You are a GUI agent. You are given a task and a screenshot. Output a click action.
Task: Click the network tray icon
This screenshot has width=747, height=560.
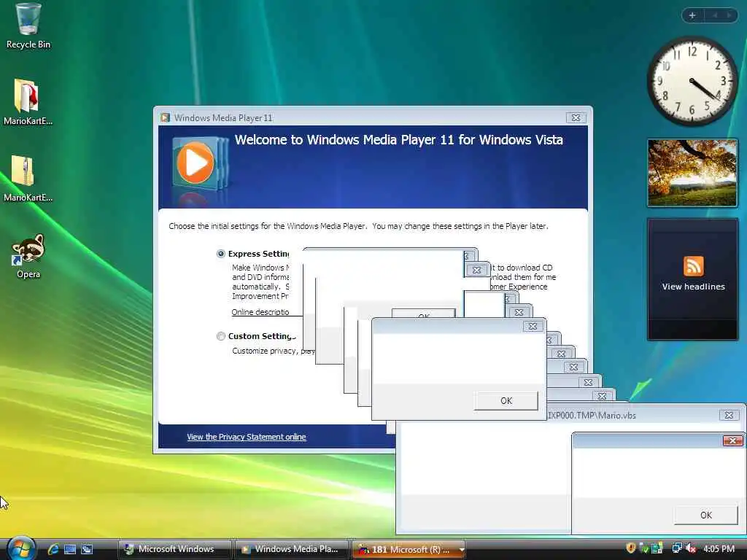[676, 548]
